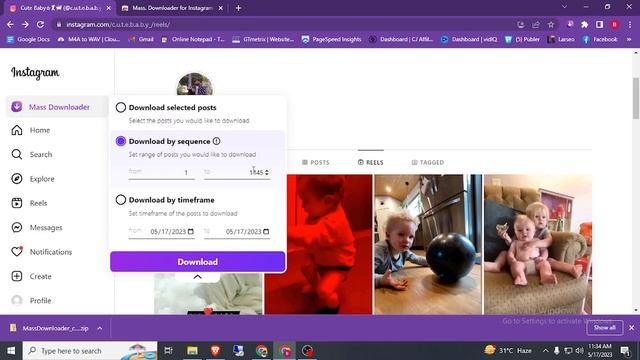Select Download by sequence option
The width and height of the screenshot is (640, 360).
[120, 141]
